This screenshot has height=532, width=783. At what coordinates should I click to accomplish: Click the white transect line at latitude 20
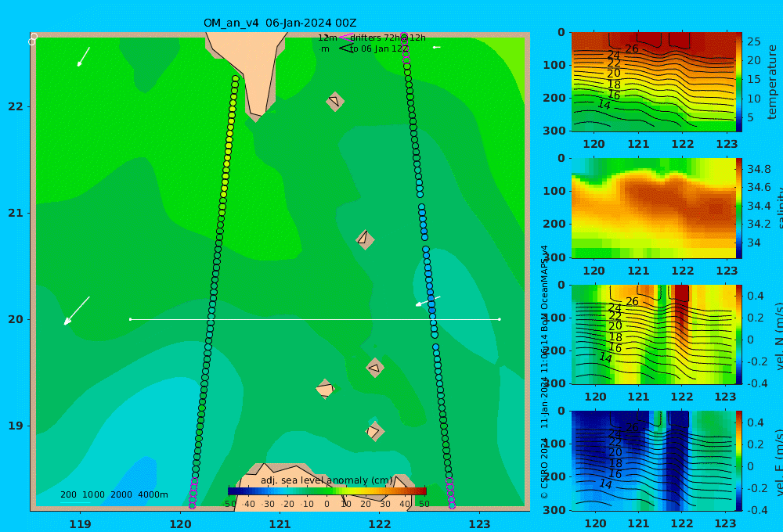click(315, 319)
